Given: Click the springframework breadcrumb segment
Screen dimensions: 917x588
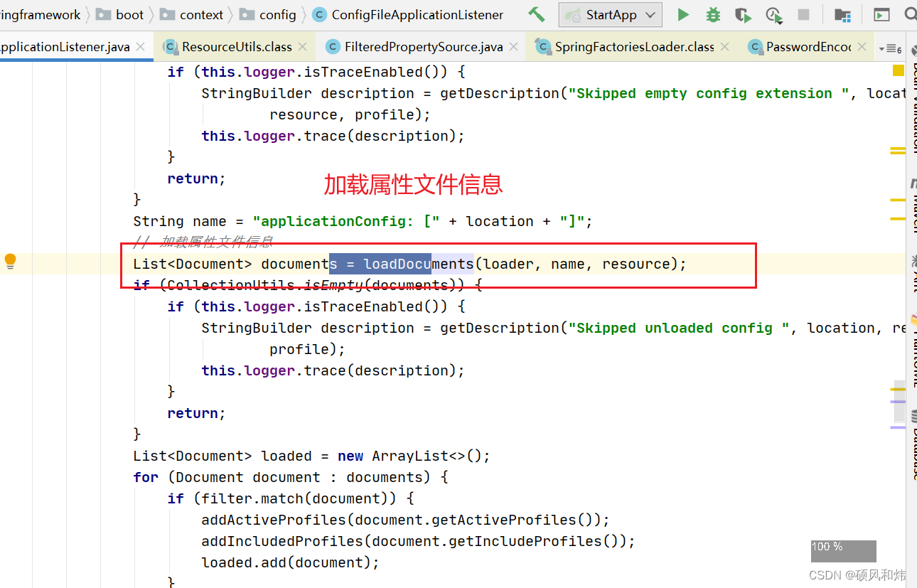Looking at the screenshot, I should coord(41,15).
